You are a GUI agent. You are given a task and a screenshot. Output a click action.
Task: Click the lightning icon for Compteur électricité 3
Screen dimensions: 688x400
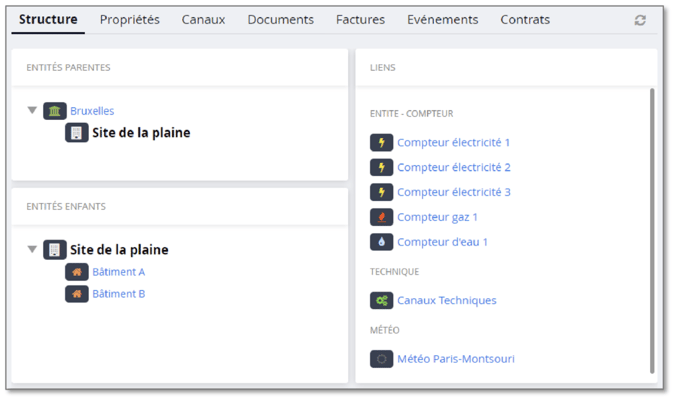click(x=381, y=192)
